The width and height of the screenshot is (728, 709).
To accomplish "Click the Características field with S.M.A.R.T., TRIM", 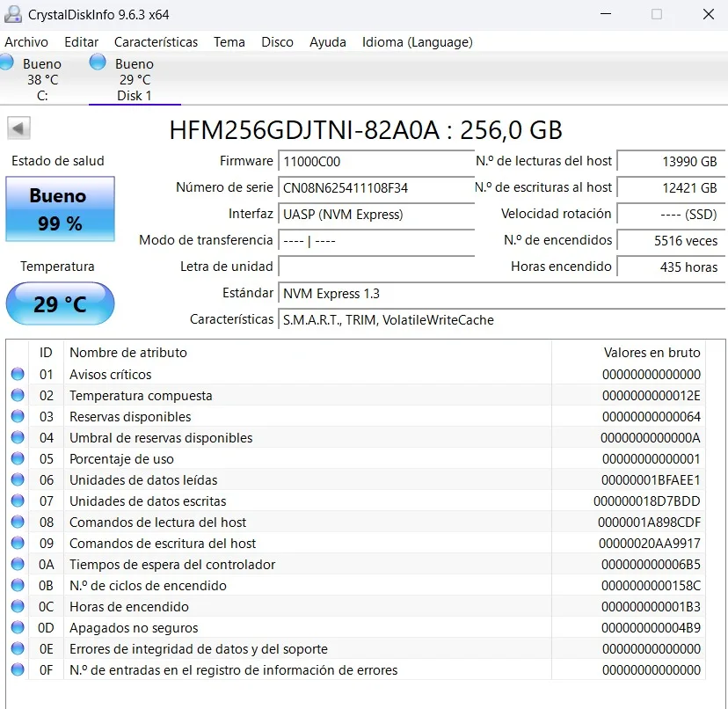I will (x=501, y=320).
